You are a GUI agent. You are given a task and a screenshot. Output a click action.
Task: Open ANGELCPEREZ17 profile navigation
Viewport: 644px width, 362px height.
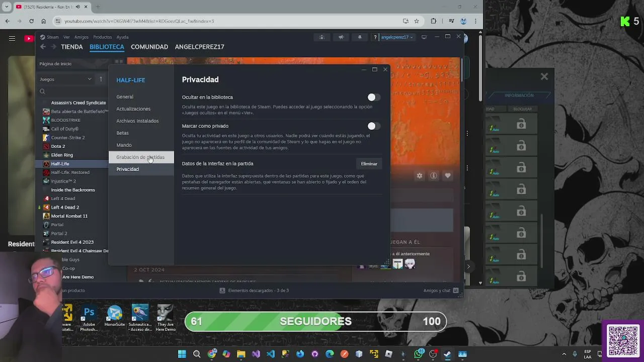pyautogui.click(x=199, y=47)
